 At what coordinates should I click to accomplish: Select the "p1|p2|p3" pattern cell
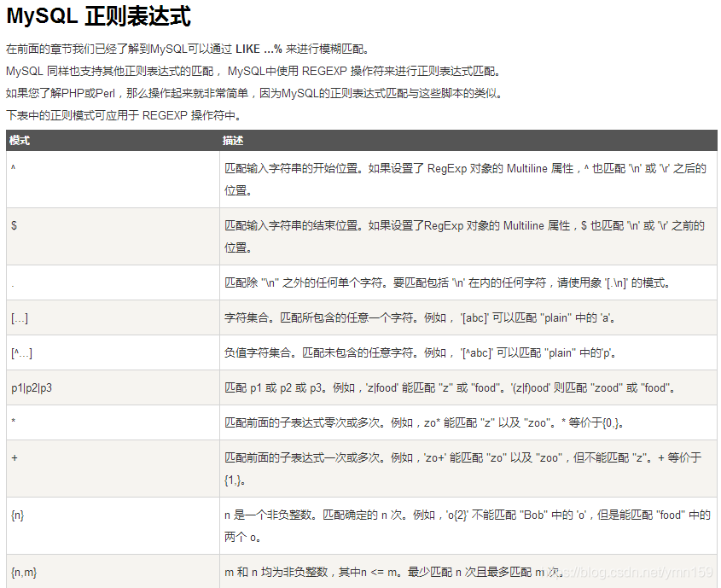[113, 387]
